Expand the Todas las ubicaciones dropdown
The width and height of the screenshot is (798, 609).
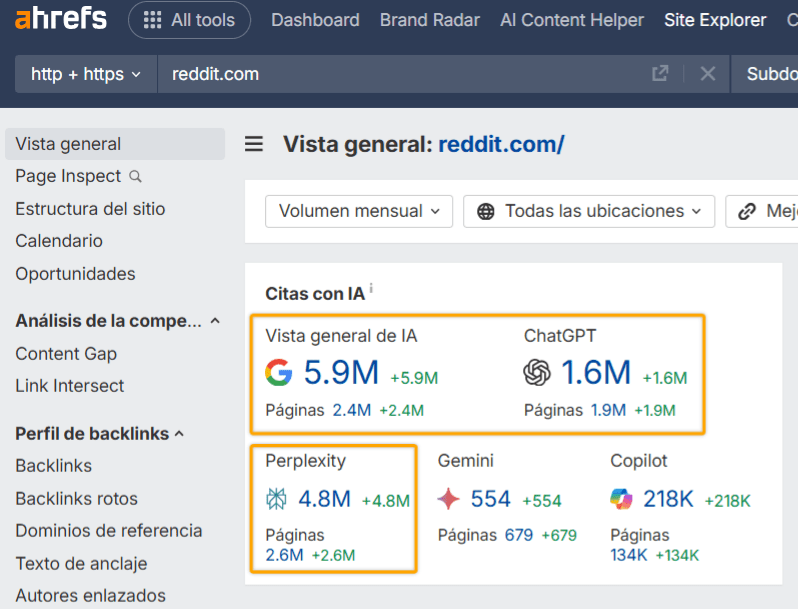[589, 211]
